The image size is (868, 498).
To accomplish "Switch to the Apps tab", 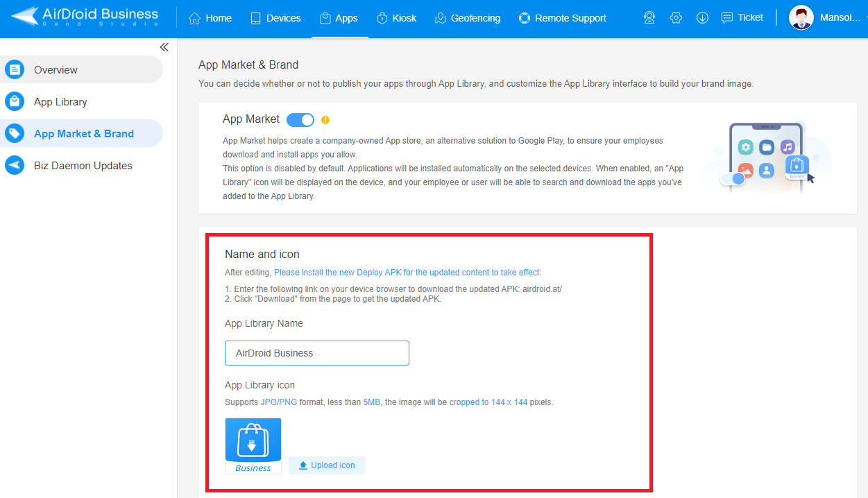I will (339, 18).
